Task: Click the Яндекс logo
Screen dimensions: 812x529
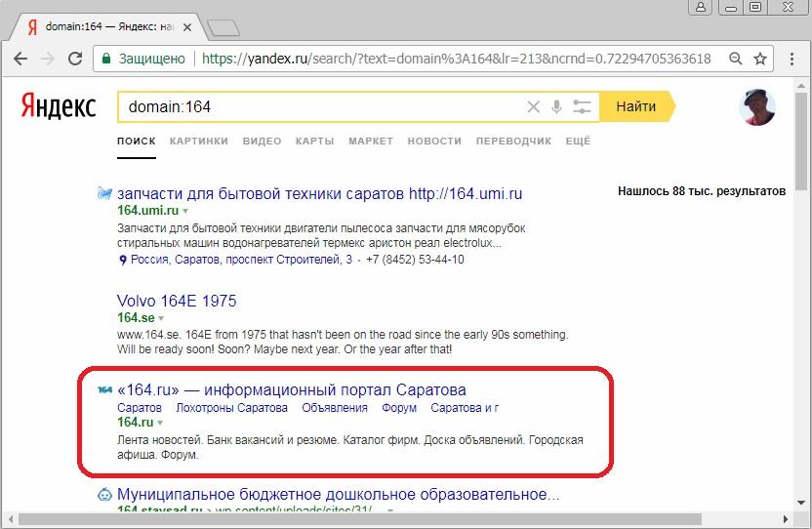Action: coord(60,106)
